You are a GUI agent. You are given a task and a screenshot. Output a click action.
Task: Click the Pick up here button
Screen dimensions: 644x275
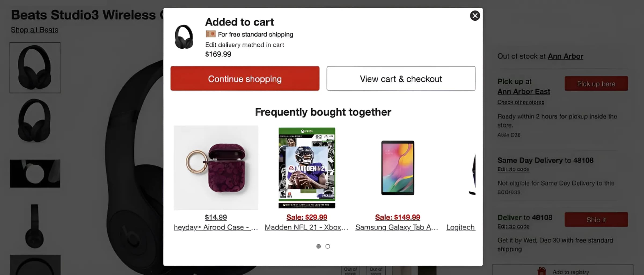596,84
